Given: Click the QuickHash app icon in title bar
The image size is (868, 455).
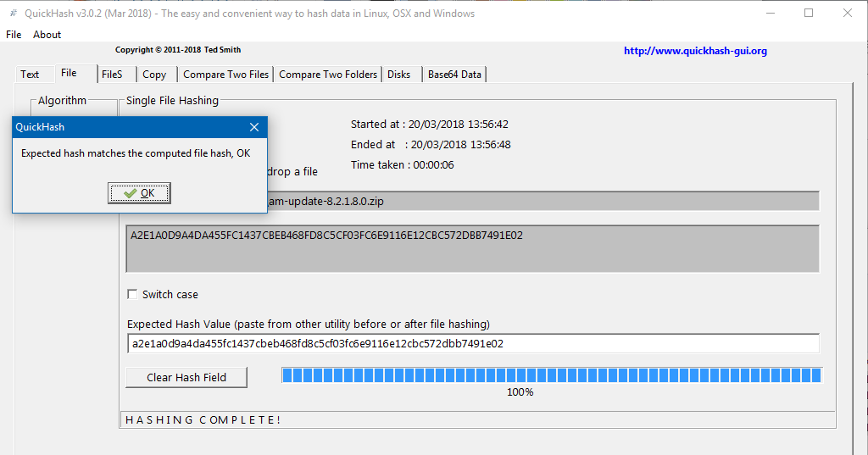Looking at the screenshot, I should click(14, 14).
